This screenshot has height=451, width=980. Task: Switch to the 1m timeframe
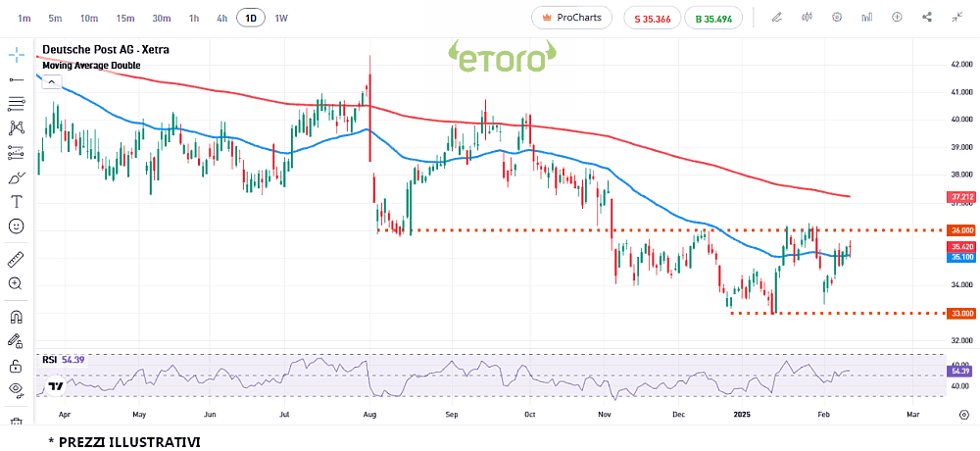pyautogui.click(x=24, y=19)
